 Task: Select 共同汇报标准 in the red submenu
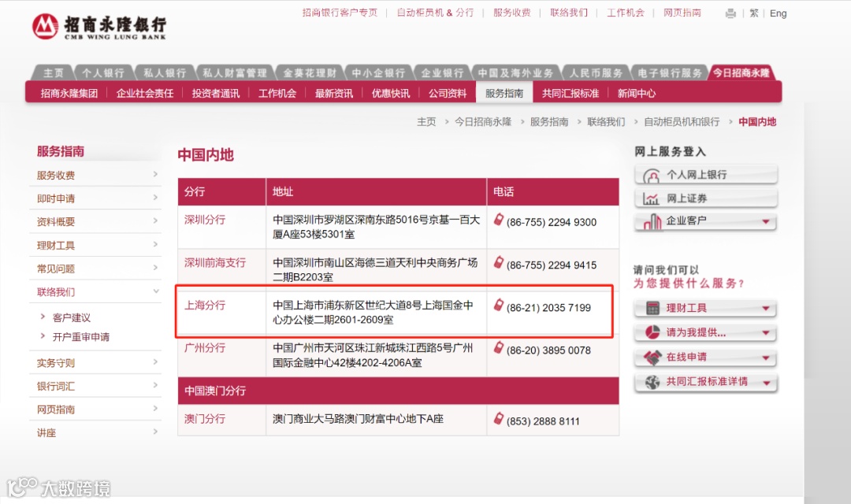(x=570, y=93)
